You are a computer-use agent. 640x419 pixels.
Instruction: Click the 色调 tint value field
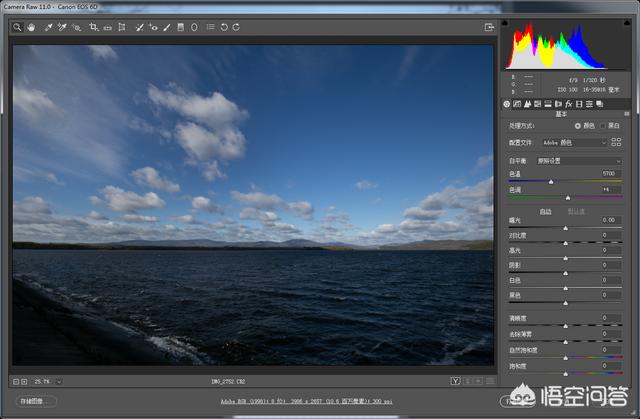click(x=611, y=190)
